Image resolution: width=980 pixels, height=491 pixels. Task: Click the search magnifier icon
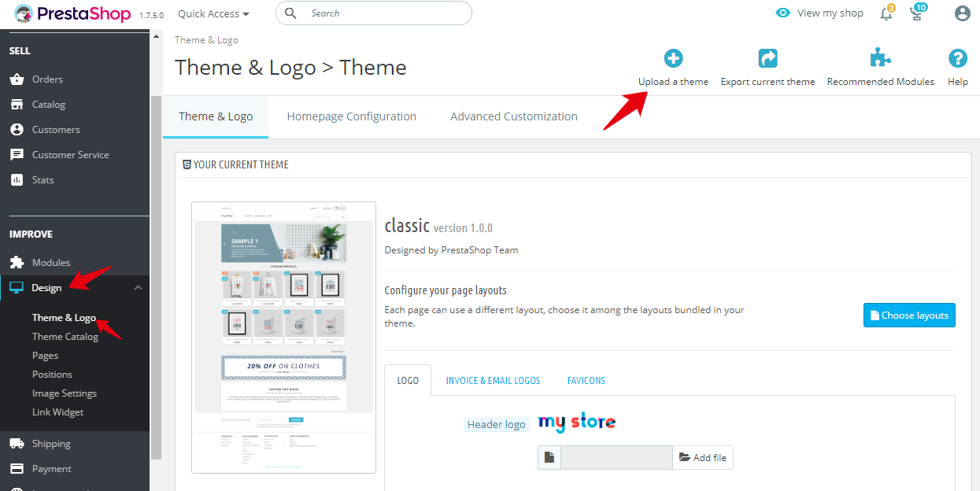(x=290, y=13)
